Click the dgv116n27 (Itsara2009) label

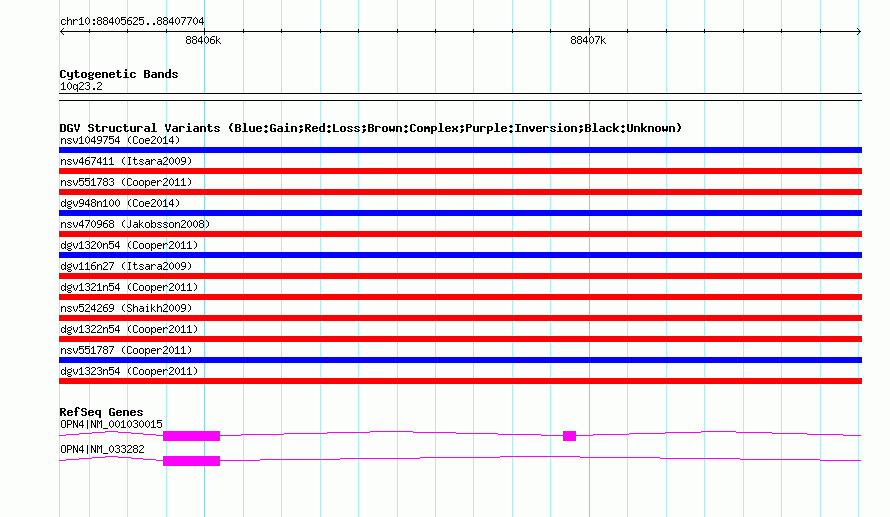[126, 266]
